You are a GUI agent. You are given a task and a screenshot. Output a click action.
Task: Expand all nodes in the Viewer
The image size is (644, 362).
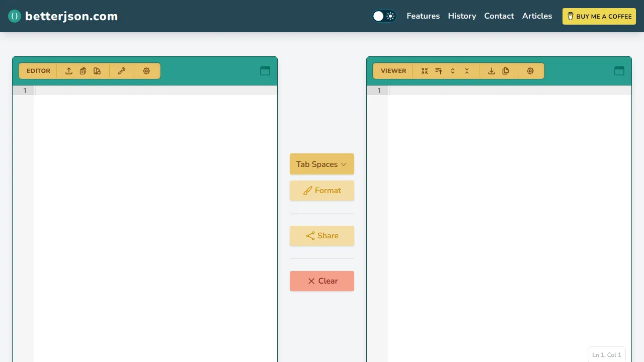click(x=452, y=71)
